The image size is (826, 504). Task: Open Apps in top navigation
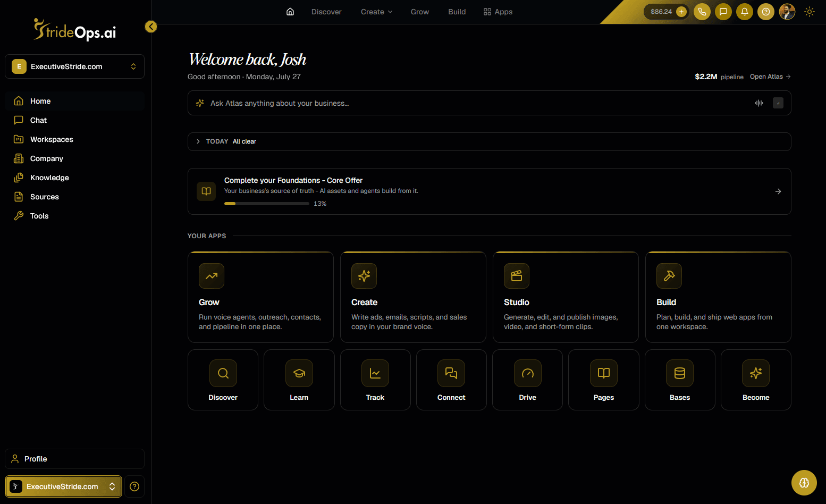pos(498,12)
